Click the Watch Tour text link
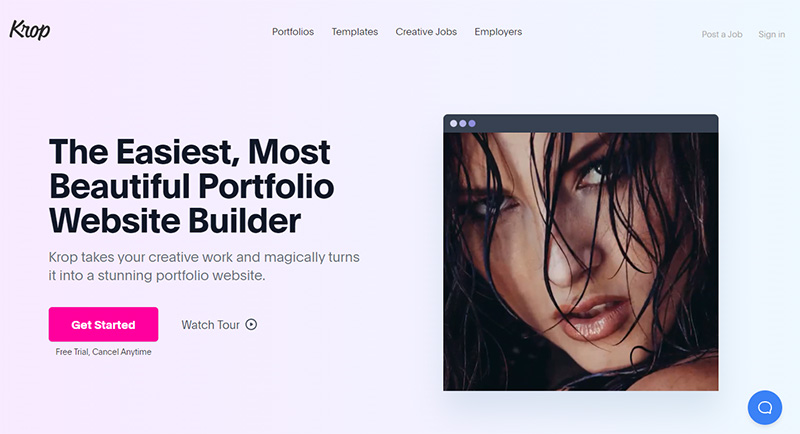This screenshot has height=434, width=800. [210, 324]
